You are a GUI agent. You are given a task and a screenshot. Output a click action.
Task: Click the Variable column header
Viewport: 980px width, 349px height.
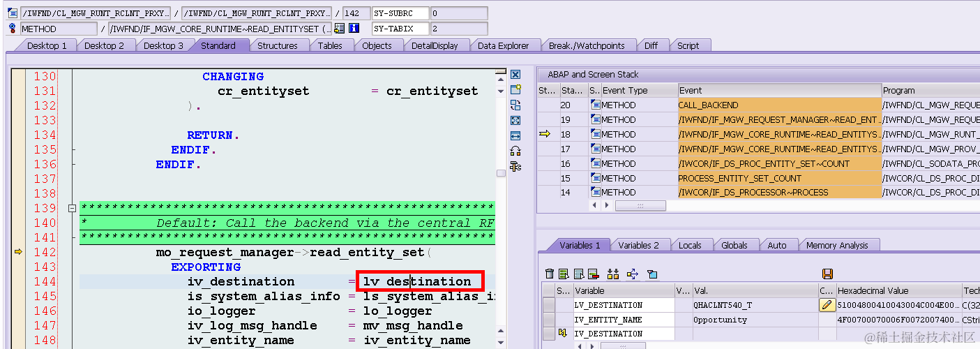[x=623, y=290]
